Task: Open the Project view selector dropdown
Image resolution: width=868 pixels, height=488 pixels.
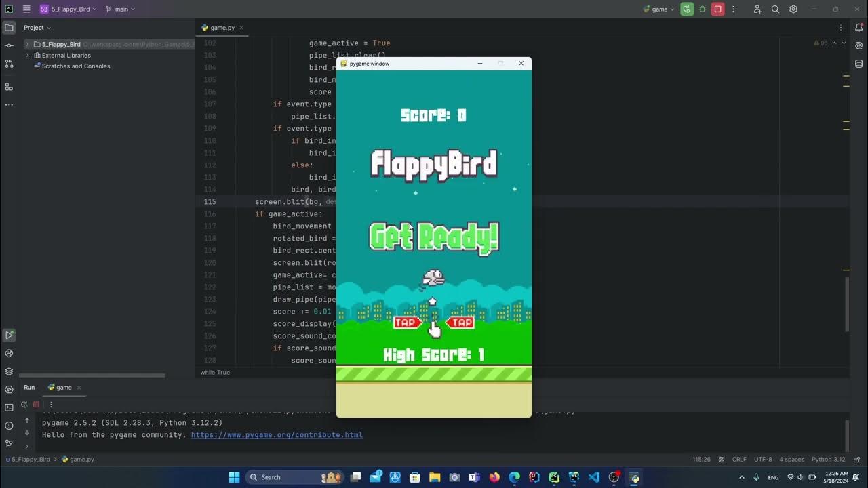Action: [x=37, y=28]
